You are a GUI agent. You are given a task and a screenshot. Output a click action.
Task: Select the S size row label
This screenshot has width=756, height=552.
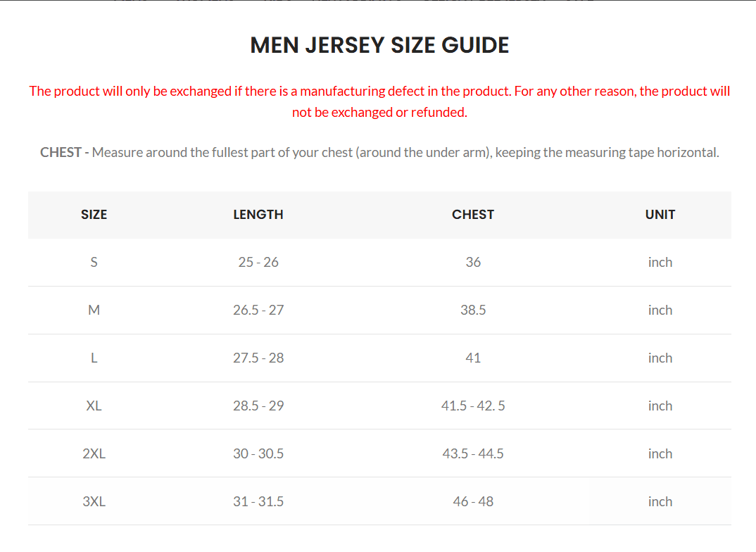[x=94, y=263]
